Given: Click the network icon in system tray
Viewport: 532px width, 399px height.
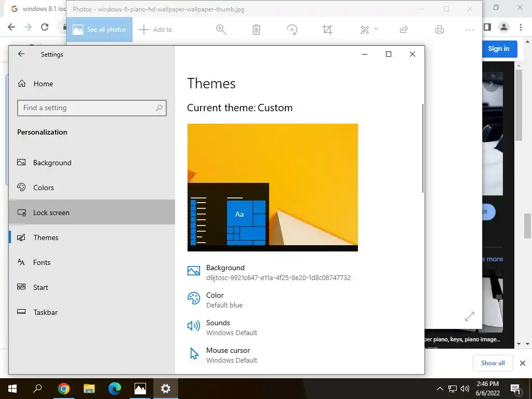Looking at the screenshot, I should [x=453, y=389].
